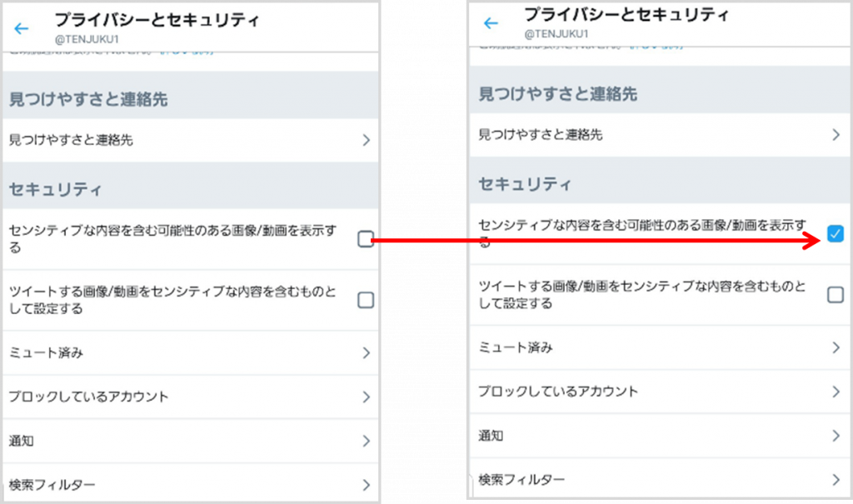Open the 通知 row arrow in right panel
This screenshot has height=504, width=853.
836,436
